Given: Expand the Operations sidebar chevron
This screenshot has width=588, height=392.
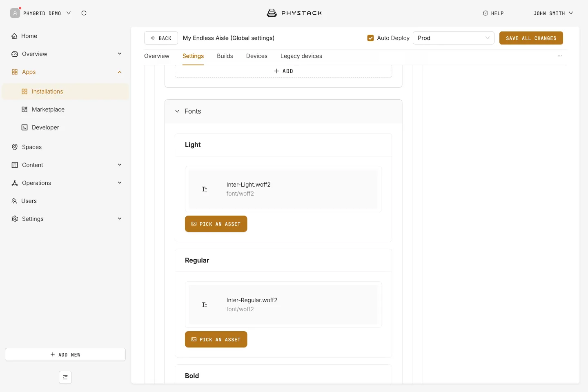Looking at the screenshot, I should 120,183.
